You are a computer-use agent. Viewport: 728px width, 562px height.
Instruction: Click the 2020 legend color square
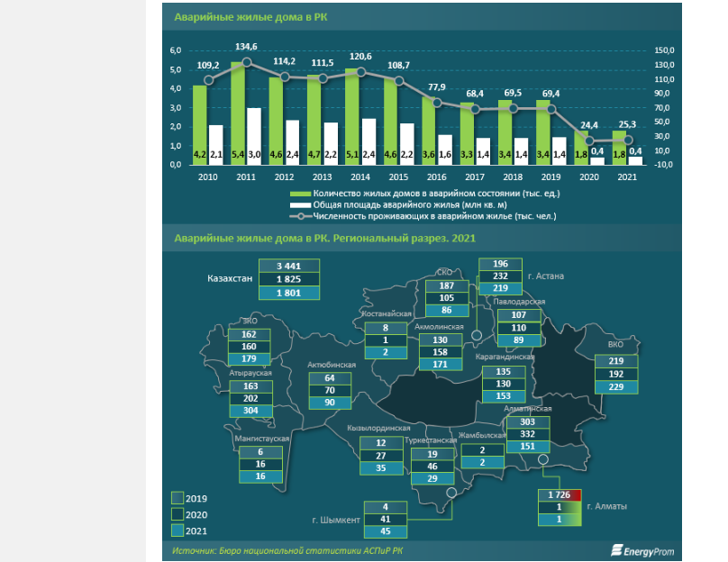click(x=177, y=514)
